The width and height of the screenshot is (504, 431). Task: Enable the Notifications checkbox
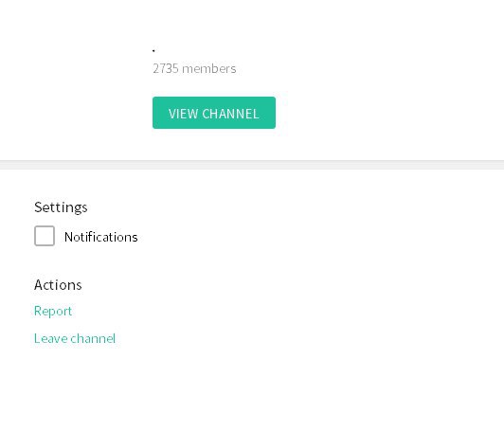[x=45, y=236]
